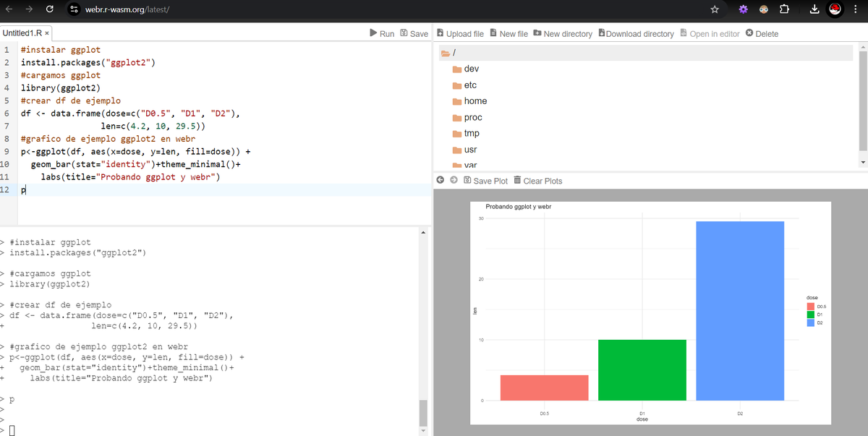Click file tree scroll down arrow
This screenshot has height=436, width=868.
click(x=863, y=163)
